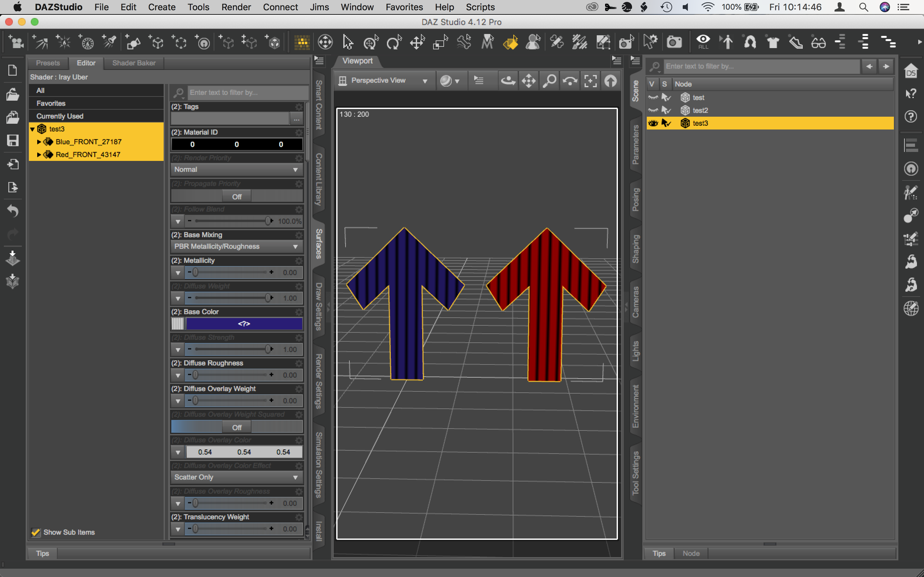
Task: Uncheck the Show Sub Items checkbox
Action: pos(36,532)
